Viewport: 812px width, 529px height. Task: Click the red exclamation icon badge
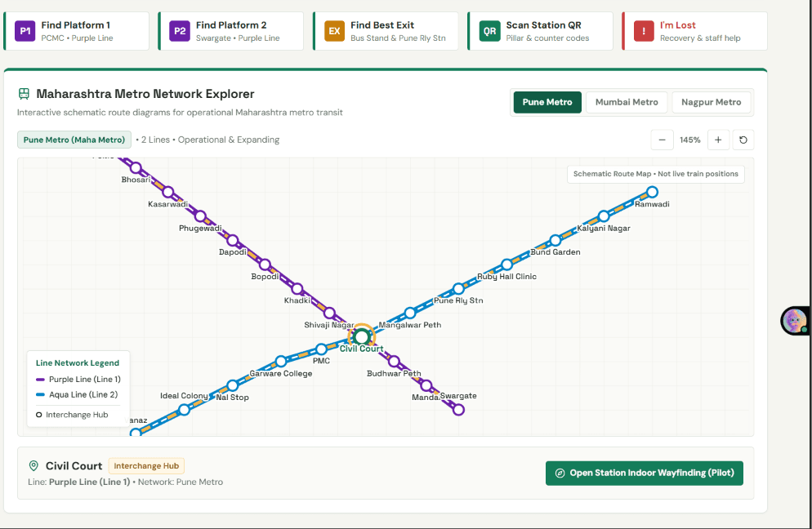644,31
